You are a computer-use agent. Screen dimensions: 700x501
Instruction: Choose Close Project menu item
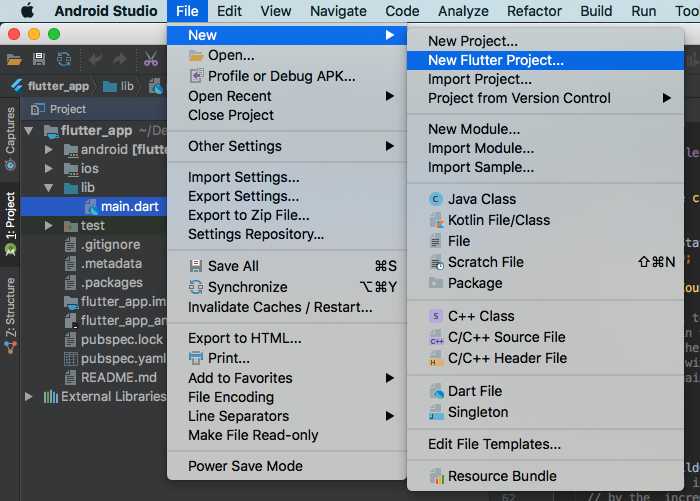[x=286, y=115]
